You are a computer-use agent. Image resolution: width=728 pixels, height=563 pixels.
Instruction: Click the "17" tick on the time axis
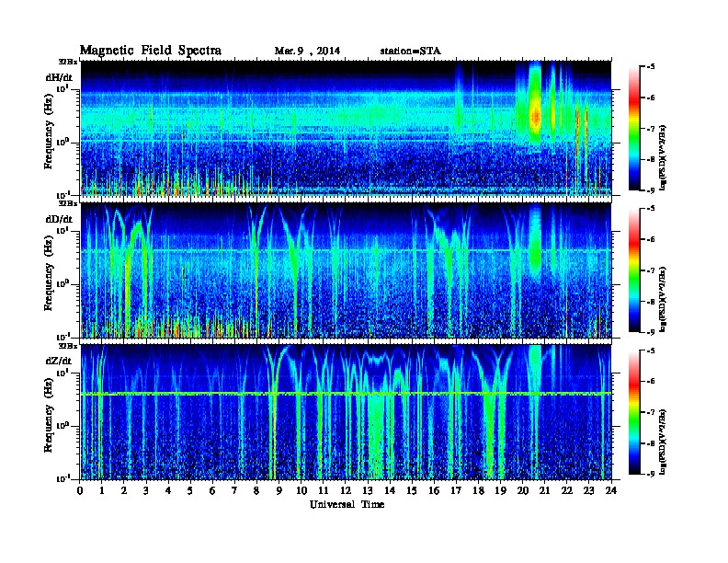456,490
